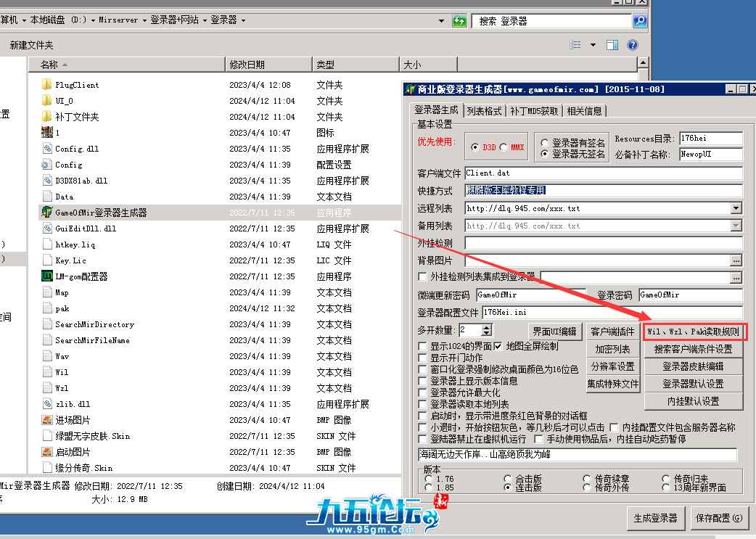This screenshot has width=756, height=539.
Task: Click the Explorer search box
Action: coord(551,21)
